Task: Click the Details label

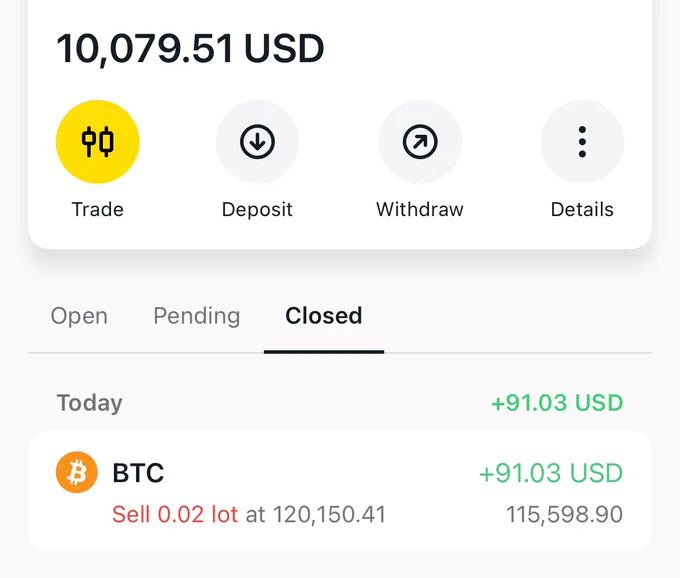Action: coord(582,209)
